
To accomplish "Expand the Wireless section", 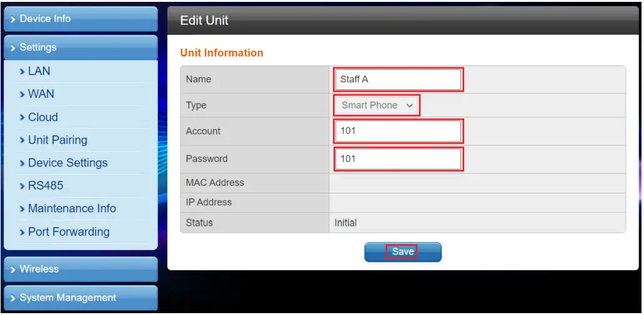I will click(x=80, y=269).
